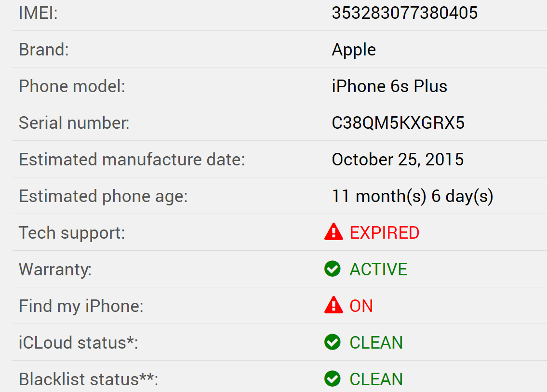Click the Serial number label
Viewport: 547px width, 392px height.
tap(74, 123)
